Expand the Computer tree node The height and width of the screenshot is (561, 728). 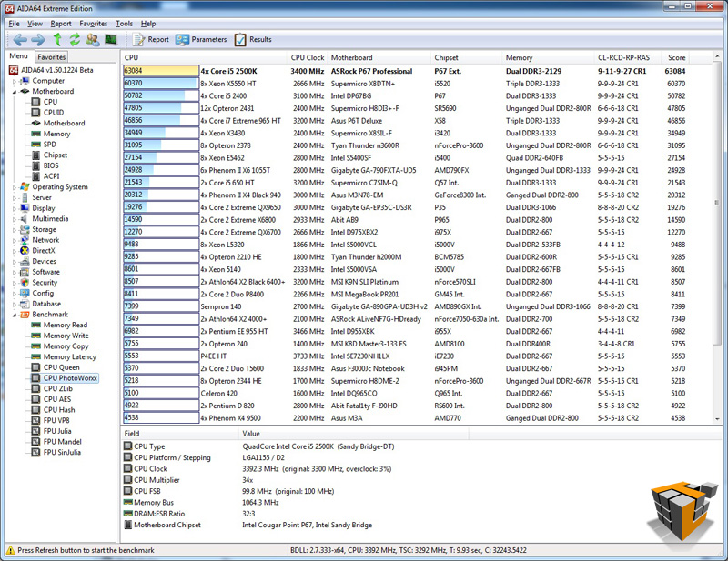pos(15,81)
